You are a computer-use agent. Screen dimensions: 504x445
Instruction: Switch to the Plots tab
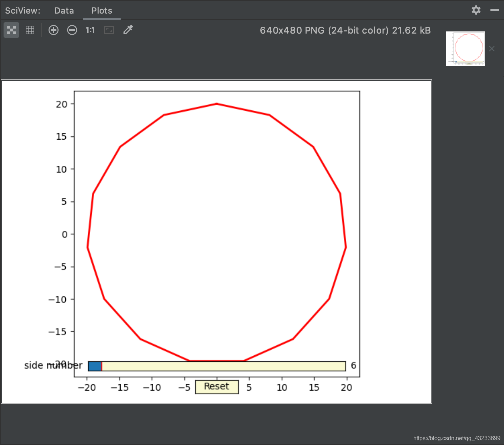[102, 11]
